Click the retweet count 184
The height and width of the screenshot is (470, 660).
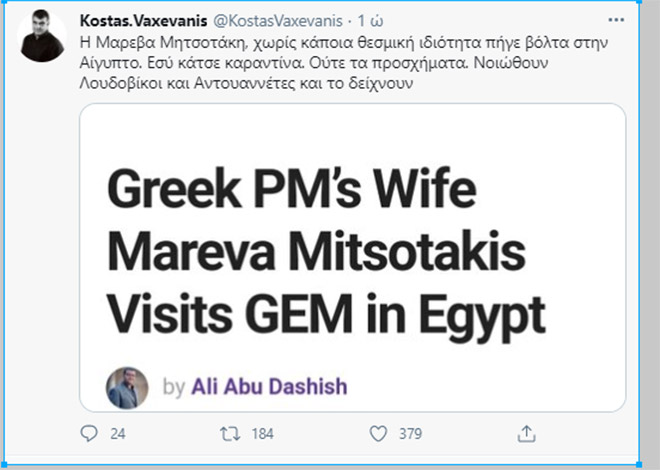point(260,434)
